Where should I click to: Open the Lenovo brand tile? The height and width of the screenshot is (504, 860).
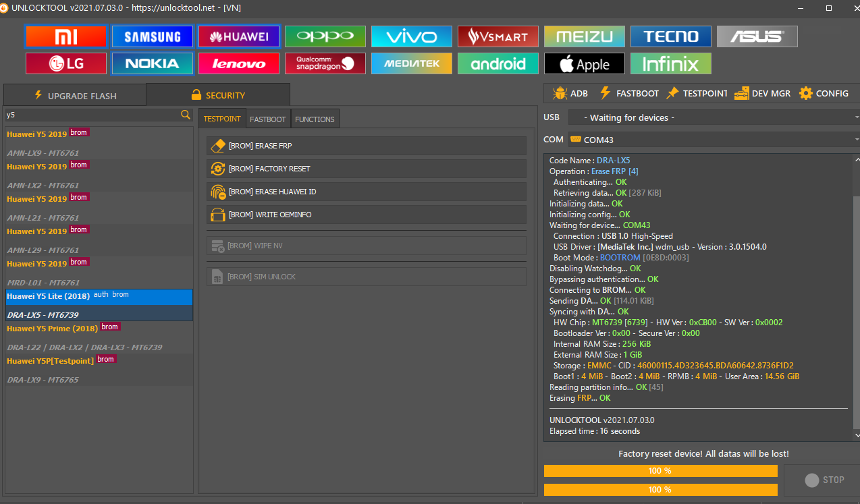[239, 63]
